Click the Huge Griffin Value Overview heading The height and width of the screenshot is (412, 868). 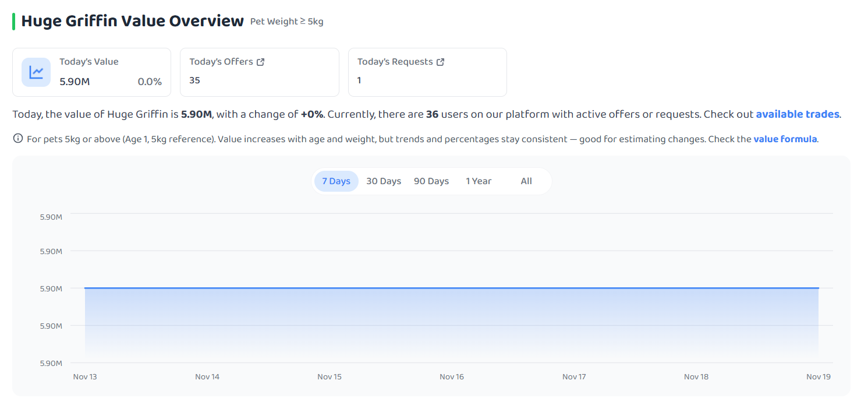(x=132, y=21)
